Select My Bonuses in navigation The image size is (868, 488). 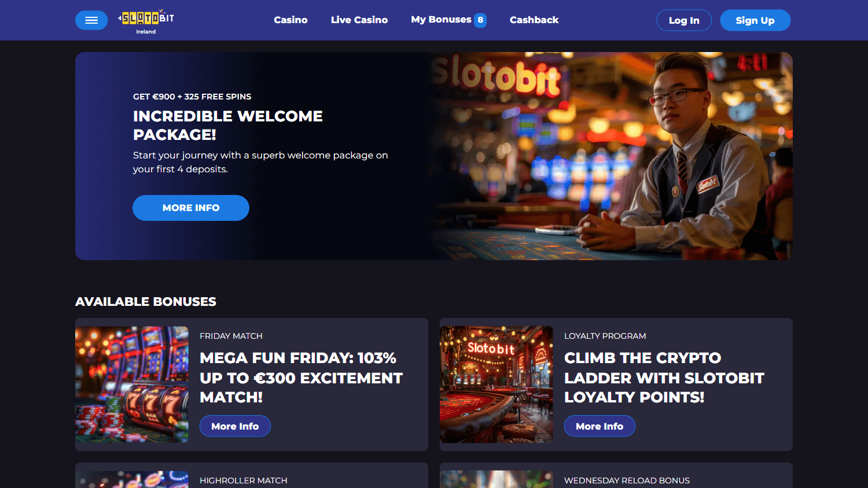(x=441, y=20)
